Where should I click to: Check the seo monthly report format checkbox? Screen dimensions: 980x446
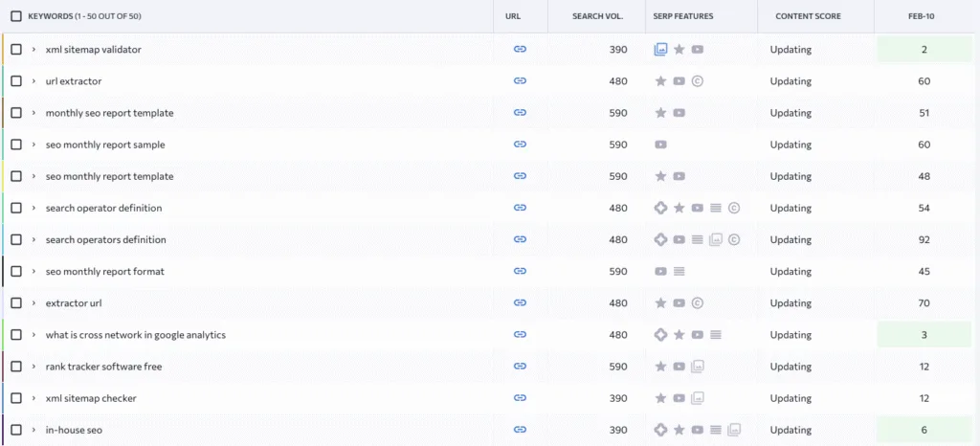(16, 271)
